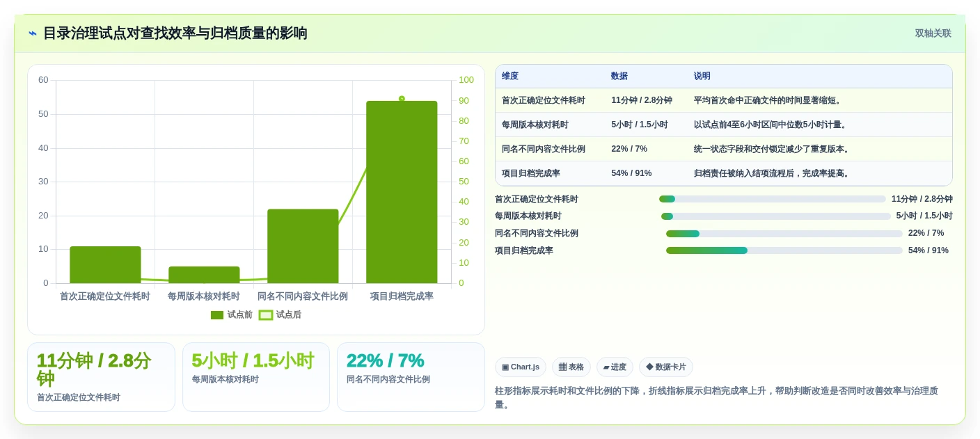Click right axis value 100
The width and height of the screenshot is (980, 439).
pyautogui.click(x=466, y=80)
